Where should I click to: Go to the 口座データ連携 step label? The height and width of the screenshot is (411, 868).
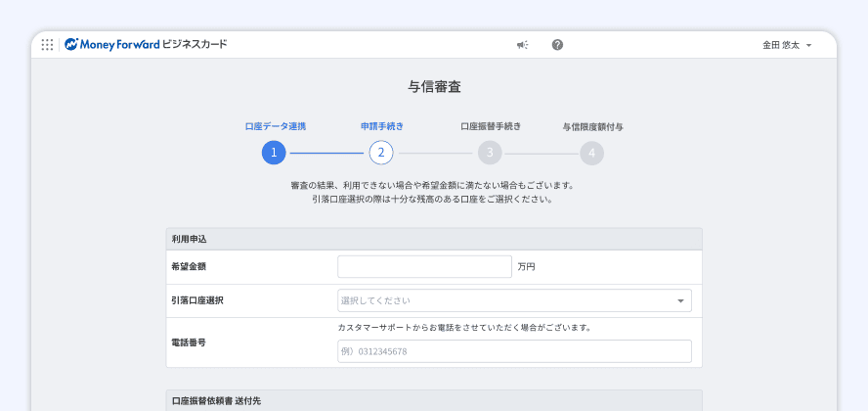pyautogui.click(x=275, y=126)
